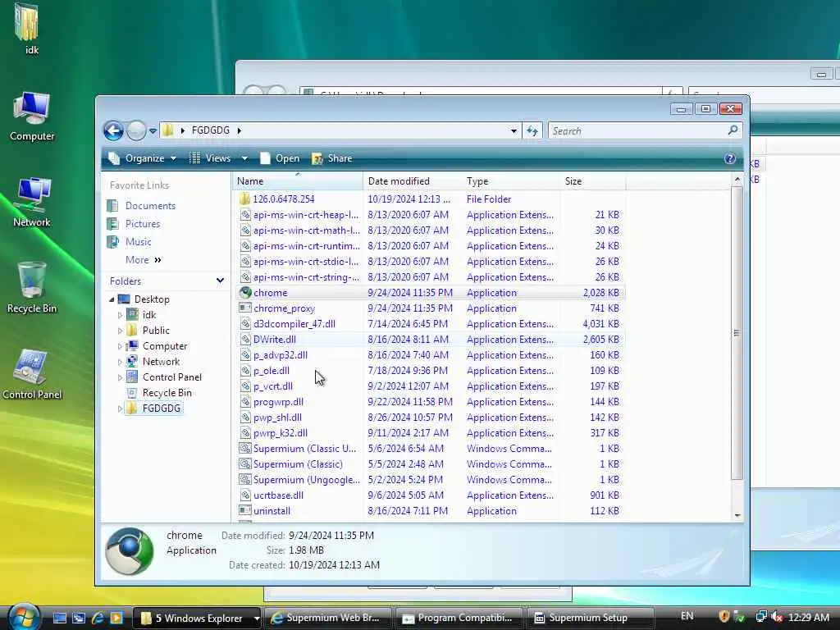Image resolution: width=840 pixels, height=630 pixels.
Task: Expand the idk tree node
Action: coord(120,315)
